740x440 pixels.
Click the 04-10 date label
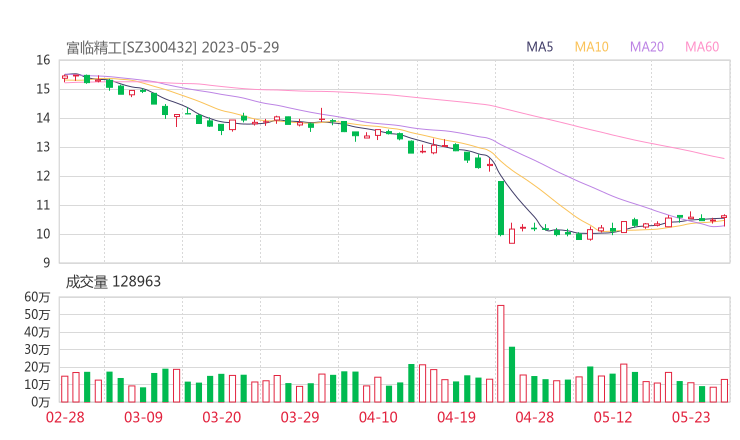378,417
